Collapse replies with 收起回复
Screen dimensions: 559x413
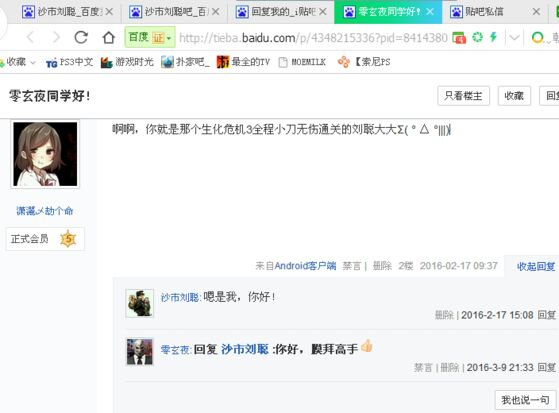pyautogui.click(x=536, y=266)
